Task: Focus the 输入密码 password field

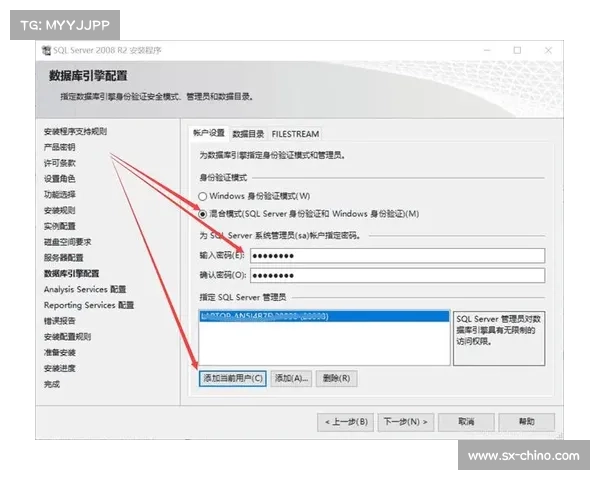Action: click(398, 256)
